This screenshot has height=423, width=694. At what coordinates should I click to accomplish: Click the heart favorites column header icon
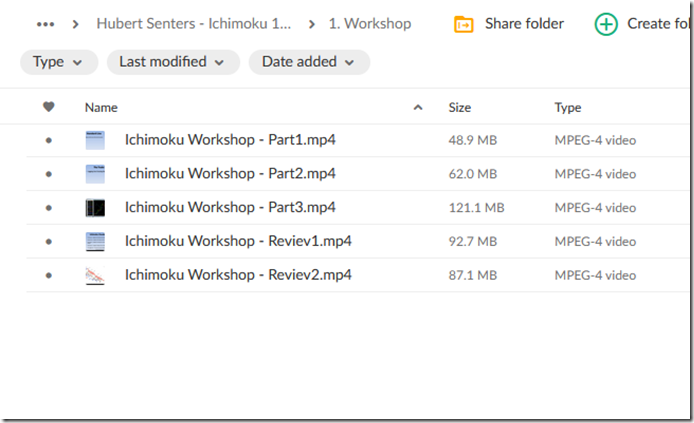(x=49, y=107)
